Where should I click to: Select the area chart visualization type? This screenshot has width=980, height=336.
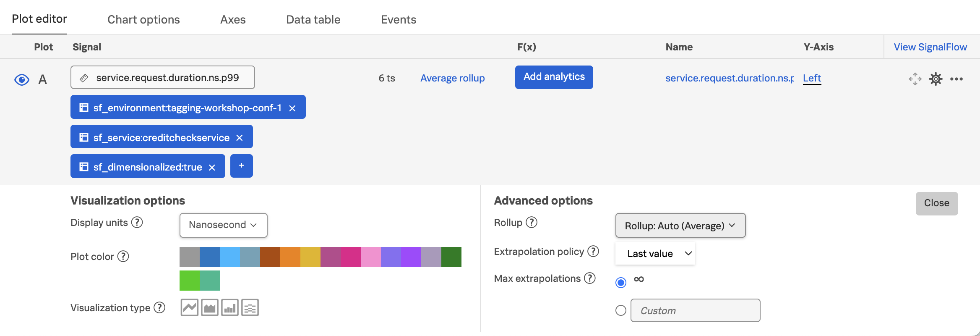click(209, 308)
